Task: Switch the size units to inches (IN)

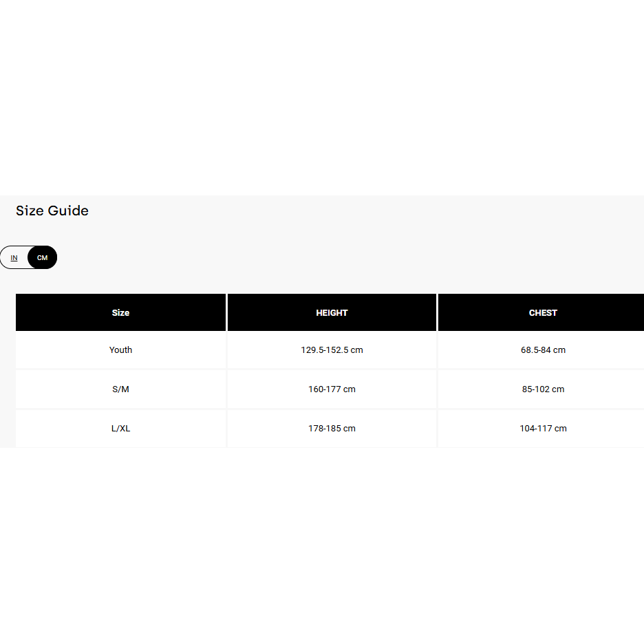Action: [14, 257]
